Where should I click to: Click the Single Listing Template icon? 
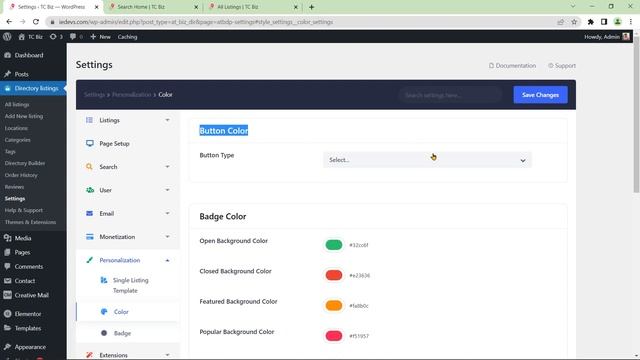pyautogui.click(x=104, y=280)
